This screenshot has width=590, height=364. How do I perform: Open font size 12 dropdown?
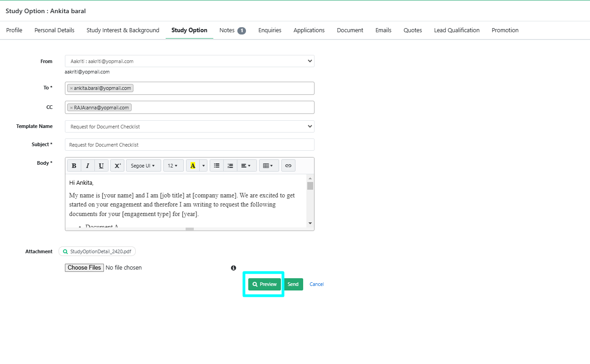click(173, 166)
